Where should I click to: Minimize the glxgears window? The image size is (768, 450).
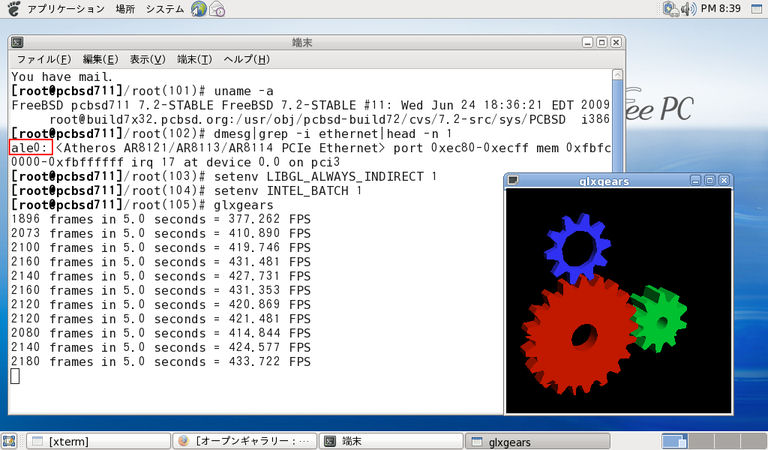tap(696, 180)
